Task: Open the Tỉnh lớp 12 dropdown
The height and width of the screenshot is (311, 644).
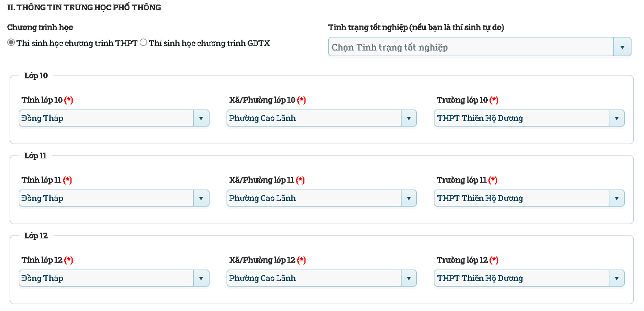Action: [x=106, y=278]
